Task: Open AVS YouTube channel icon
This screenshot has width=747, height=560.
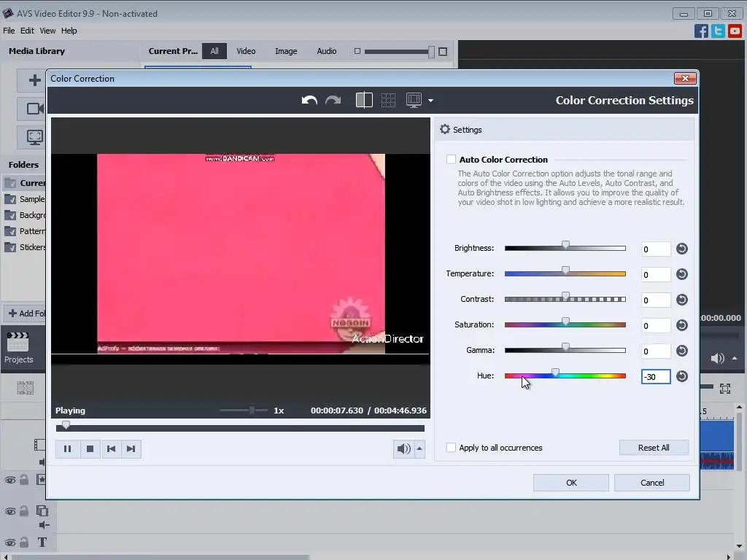Action: pyautogui.click(x=735, y=31)
